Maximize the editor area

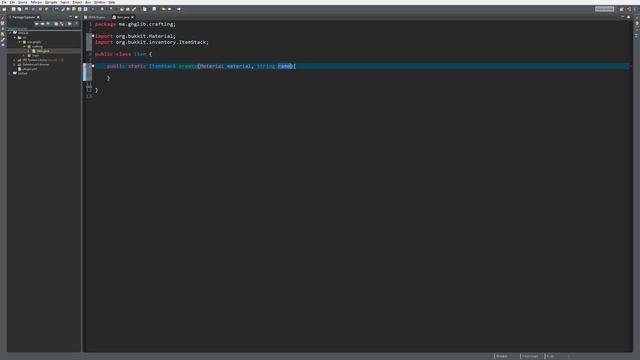coord(629,17)
